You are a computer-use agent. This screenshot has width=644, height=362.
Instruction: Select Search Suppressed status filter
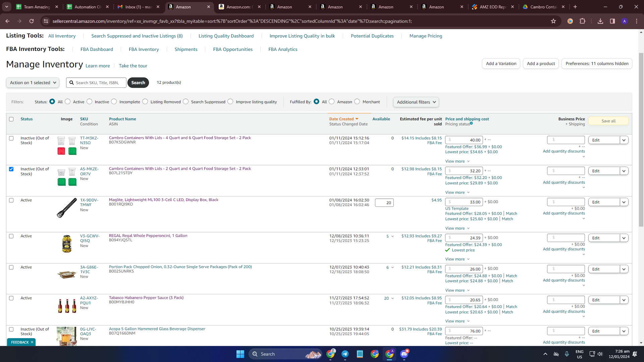186,102
